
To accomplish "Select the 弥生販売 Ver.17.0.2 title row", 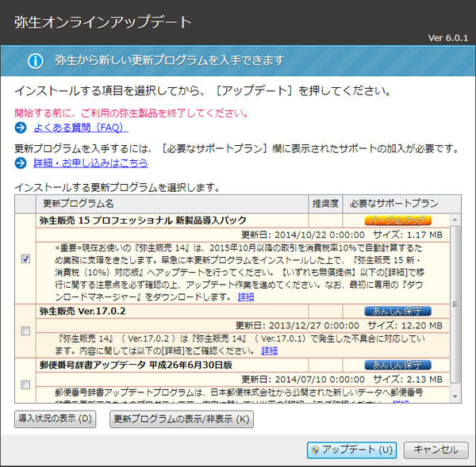I will pos(83,312).
